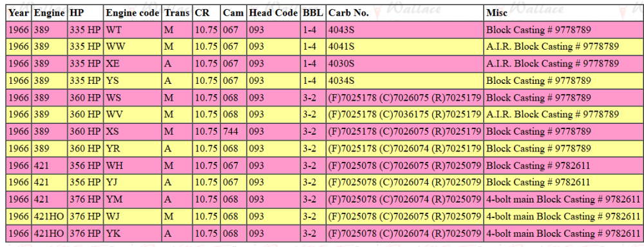644x247 pixels.
Task: Click "335 HP" in the WT row
Action: pyautogui.click(x=85, y=30)
